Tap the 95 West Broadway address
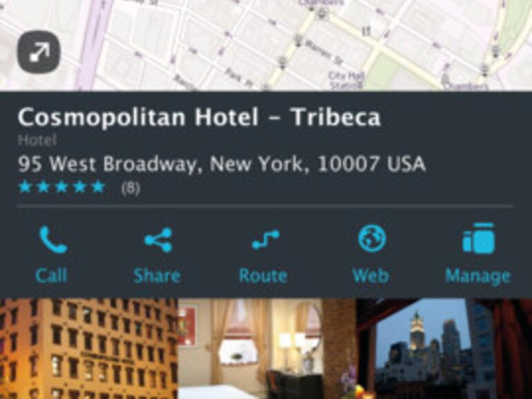The width and height of the screenshot is (532, 399). pos(221,164)
